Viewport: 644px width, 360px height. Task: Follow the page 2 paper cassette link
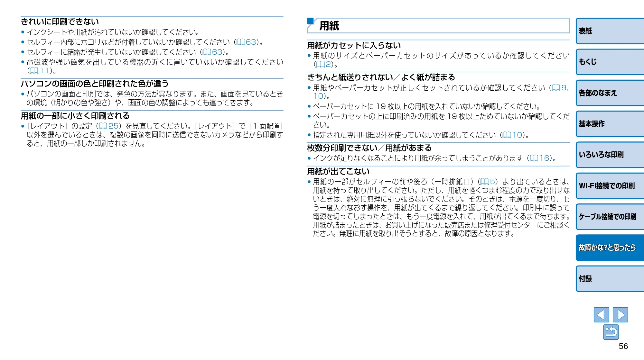323,64
